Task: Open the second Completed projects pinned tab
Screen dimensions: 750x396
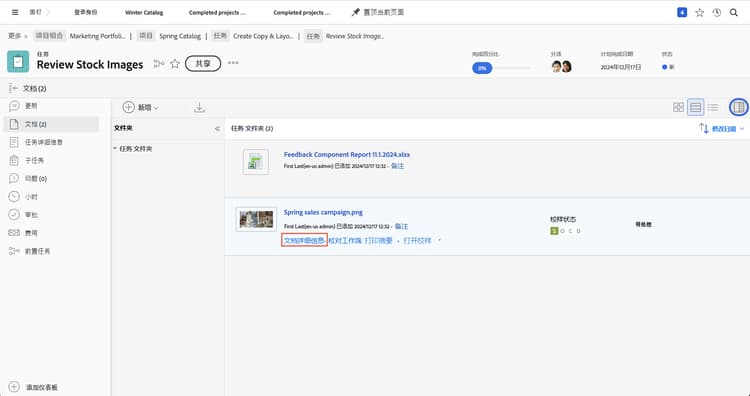Action: click(x=301, y=13)
